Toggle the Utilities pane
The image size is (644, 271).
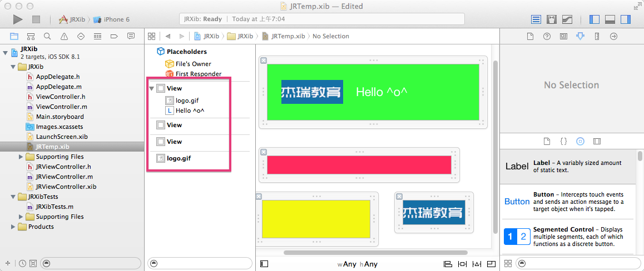[x=625, y=19]
